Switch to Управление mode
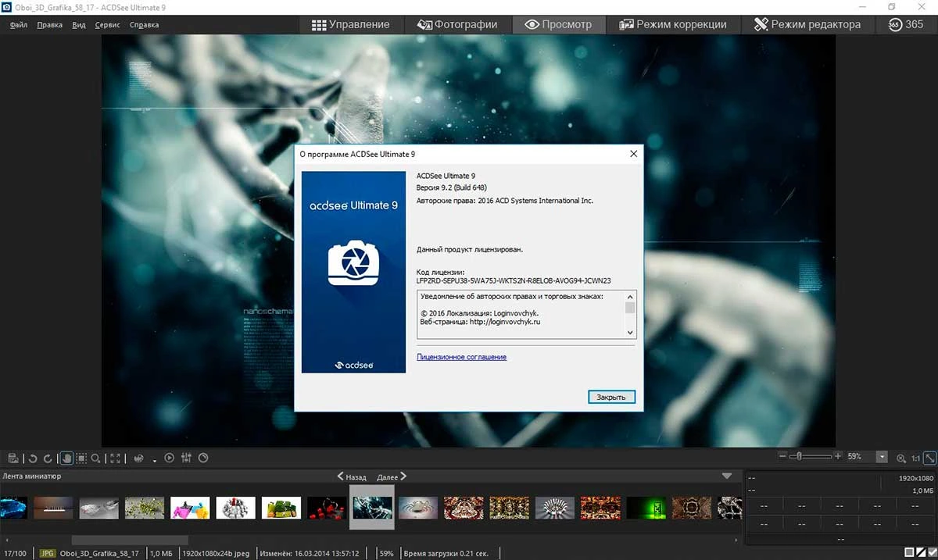 click(350, 24)
